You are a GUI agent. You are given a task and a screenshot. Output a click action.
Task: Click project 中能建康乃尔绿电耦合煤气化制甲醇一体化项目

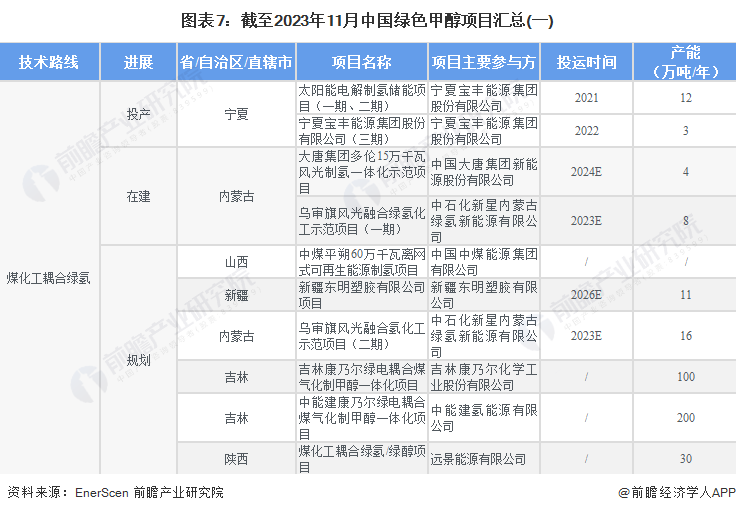(362, 418)
